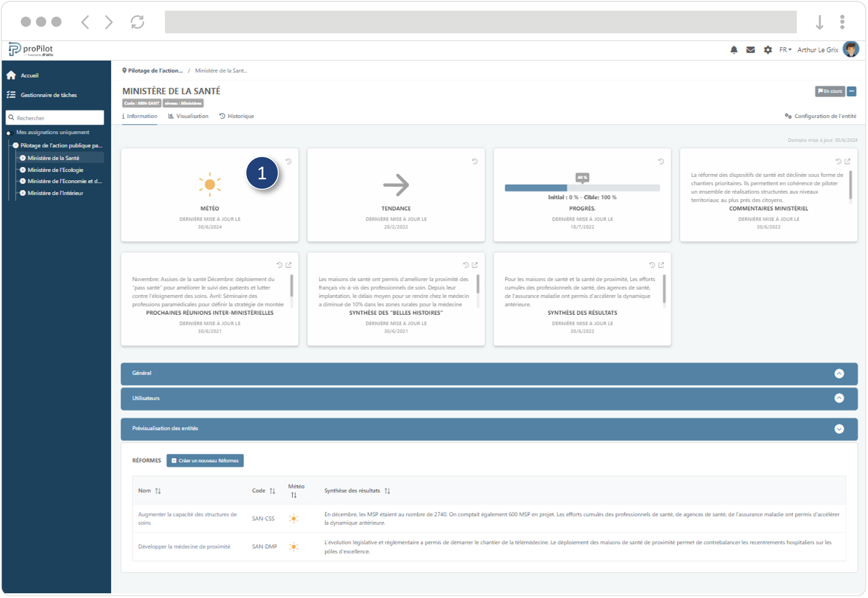
Task: Click history icon on Synthèse des résultats card
Action: click(652, 265)
